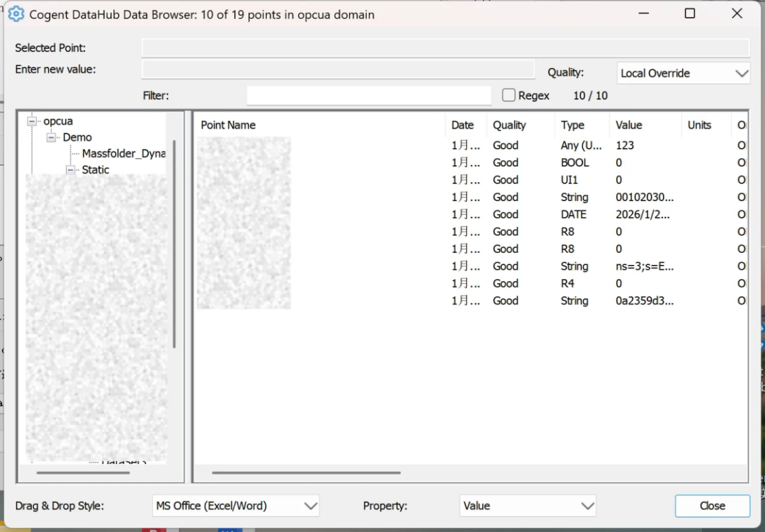Collapse the Static tree node
765x532 pixels.
(70, 170)
